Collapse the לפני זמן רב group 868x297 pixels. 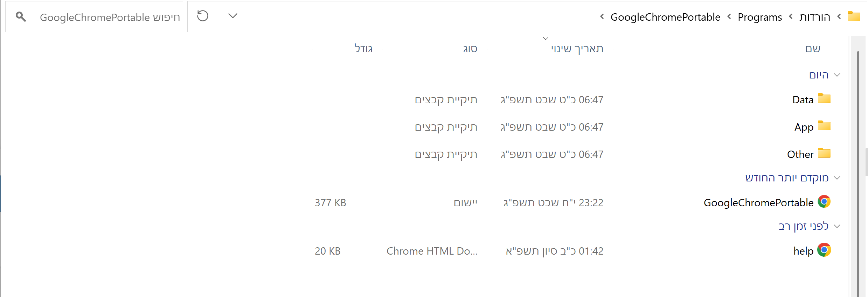pyautogui.click(x=837, y=226)
